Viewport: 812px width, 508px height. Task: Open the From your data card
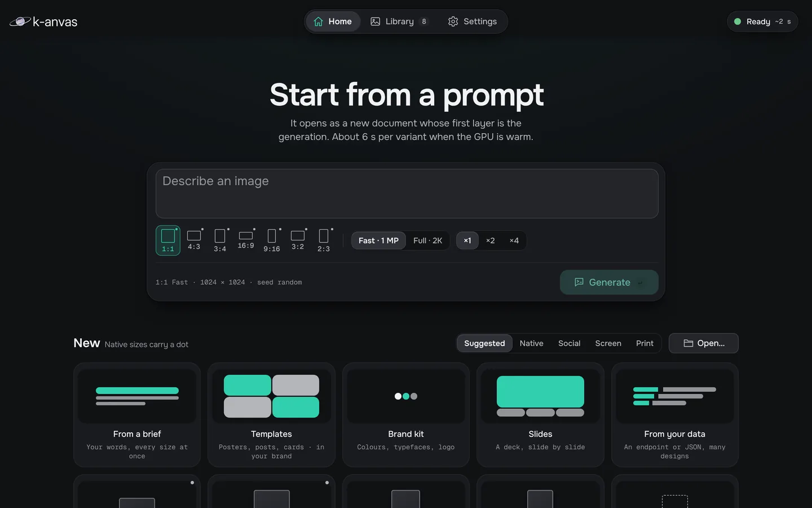pyautogui.click(x=675, y=415)
